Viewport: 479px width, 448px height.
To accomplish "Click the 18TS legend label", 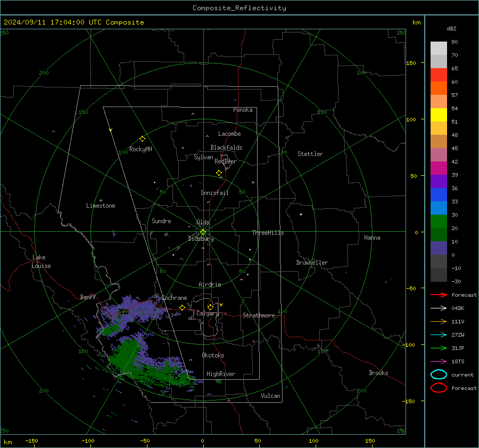I will click(458, 362).
